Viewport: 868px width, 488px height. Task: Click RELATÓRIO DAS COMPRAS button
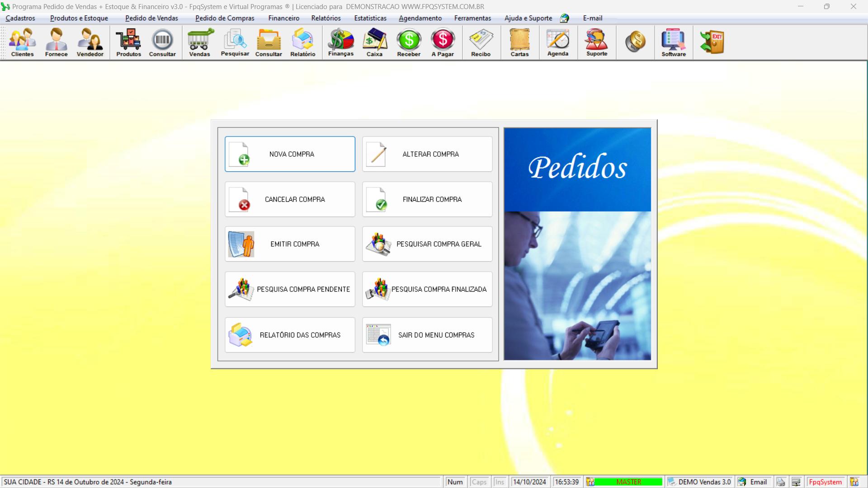[x=290, y=335]
